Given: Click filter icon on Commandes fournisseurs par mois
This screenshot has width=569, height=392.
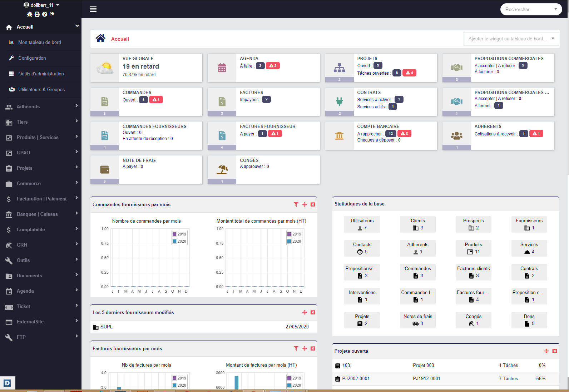Looking at the screenshot, I should pyautogui.click(x=296, y=204).
